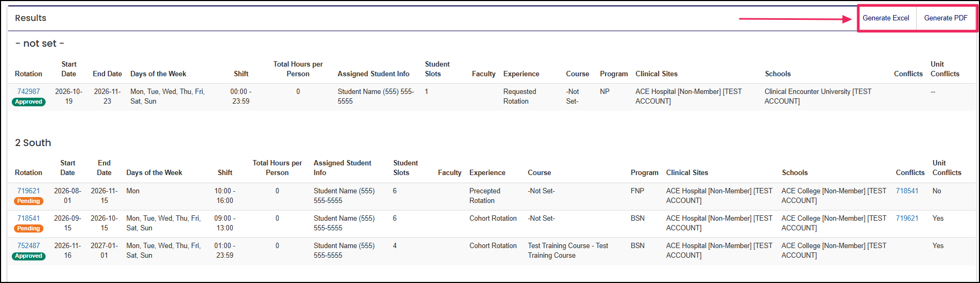Click Pending badge under rotation 719621

[28, 201]
